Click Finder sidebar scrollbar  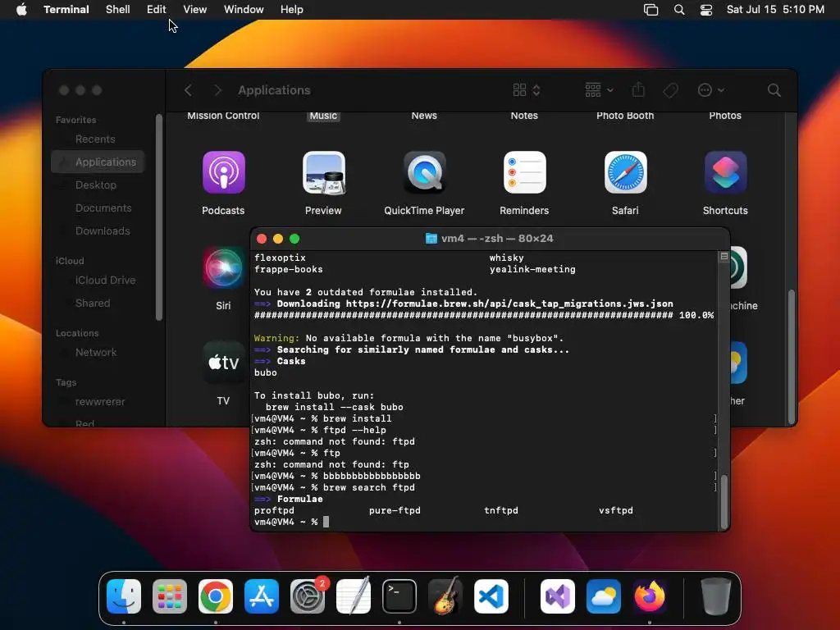pos(158,217)
